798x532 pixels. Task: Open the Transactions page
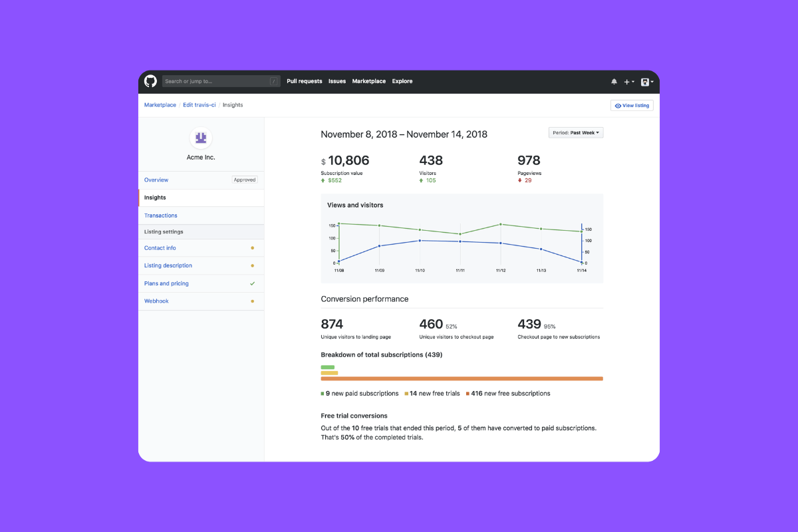point(160,215)
